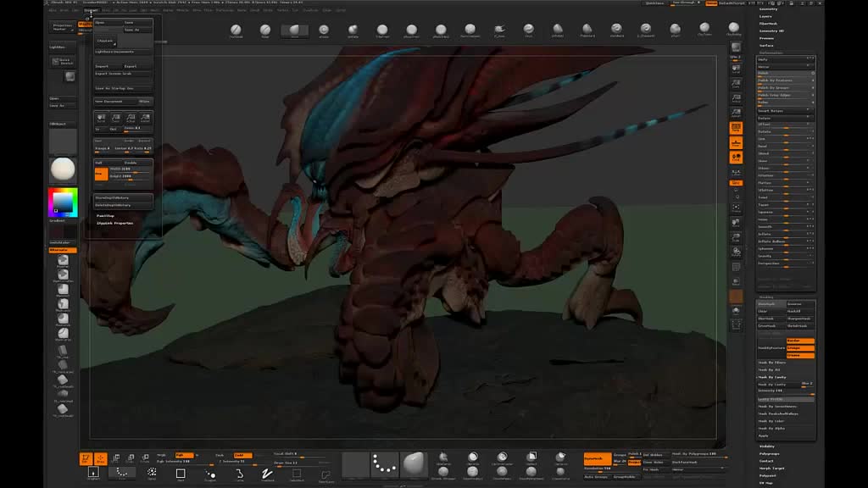Expand Morph Target section
Viewport: 868px width, 488px height.
[771, 468]
